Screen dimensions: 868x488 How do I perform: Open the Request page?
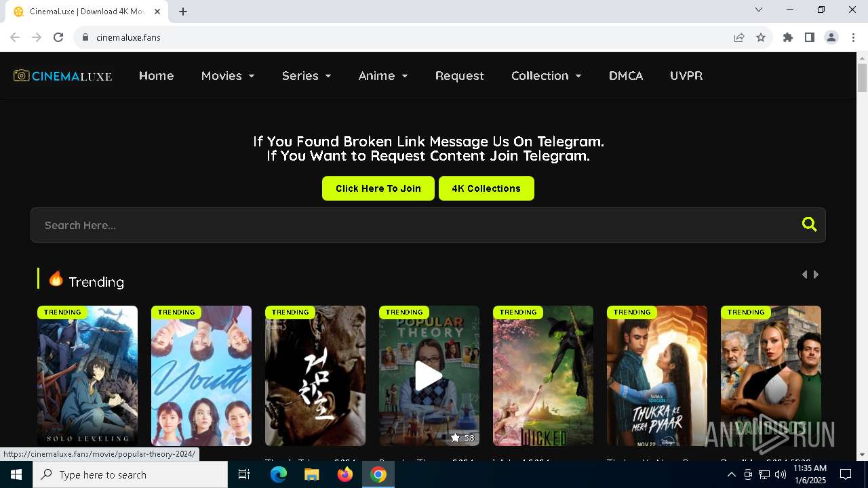[x=460, y=76]
